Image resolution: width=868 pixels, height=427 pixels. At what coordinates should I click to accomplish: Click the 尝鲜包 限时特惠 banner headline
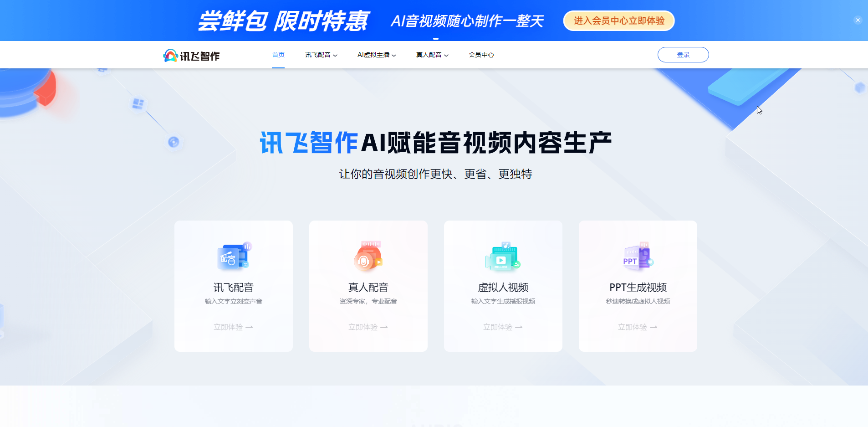pos(283,21)
